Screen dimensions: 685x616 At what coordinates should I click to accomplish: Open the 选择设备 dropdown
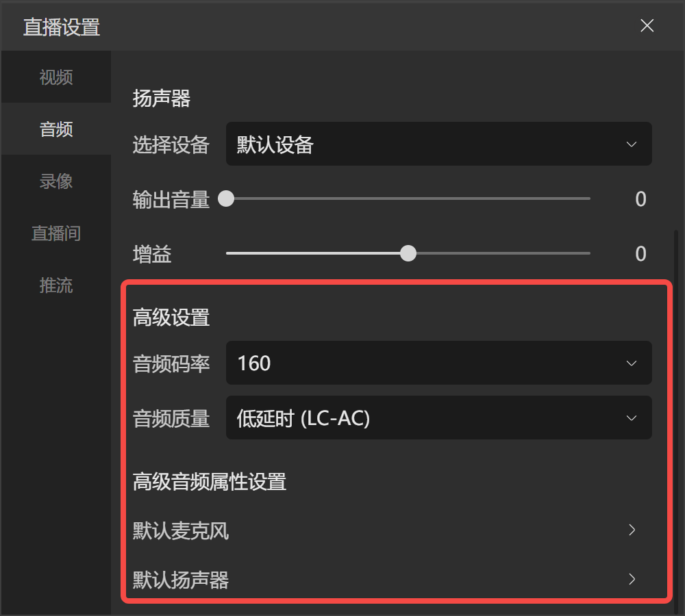click(438, 144)
